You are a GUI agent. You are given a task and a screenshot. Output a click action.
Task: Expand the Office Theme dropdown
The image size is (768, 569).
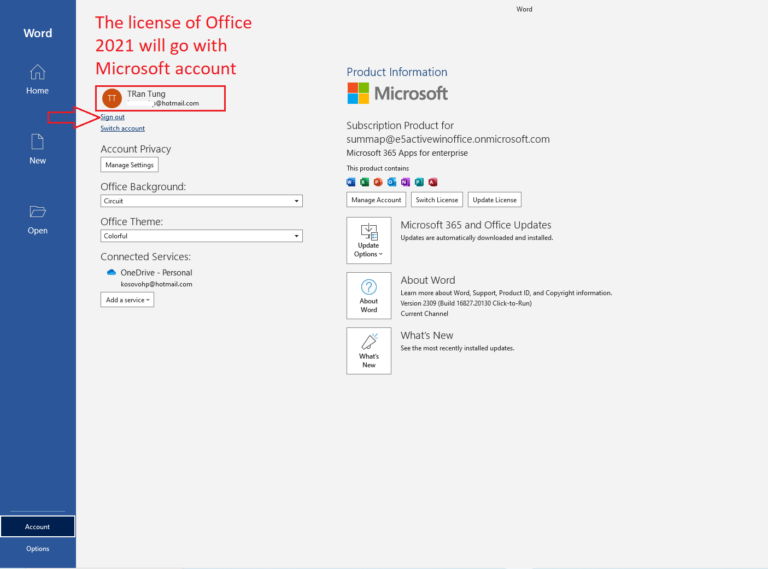click(x=201, y=236)
